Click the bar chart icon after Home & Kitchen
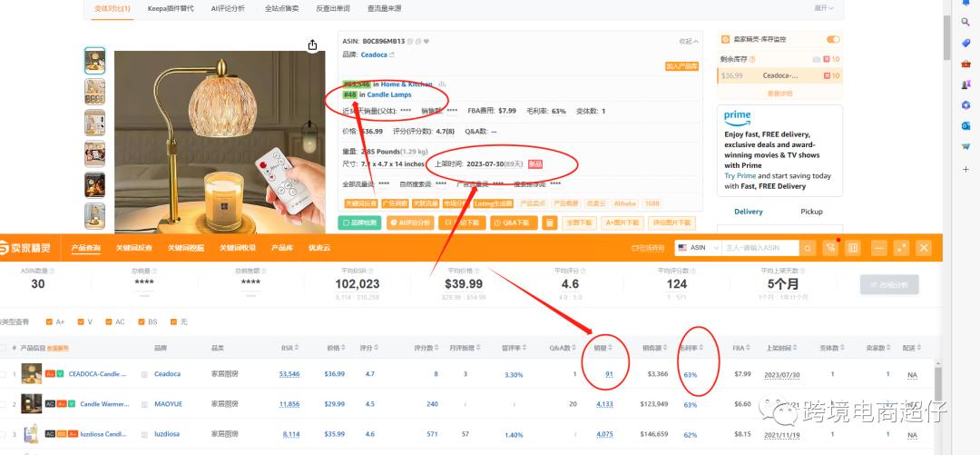Viewport: 980px width, 455px height. coord(442,84)
